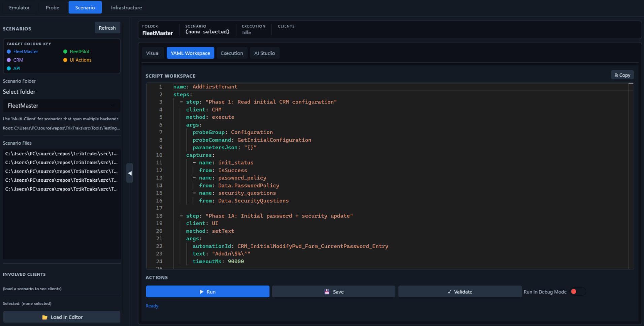
Task: Select the Scenario tab
Action: click(85, 7)
